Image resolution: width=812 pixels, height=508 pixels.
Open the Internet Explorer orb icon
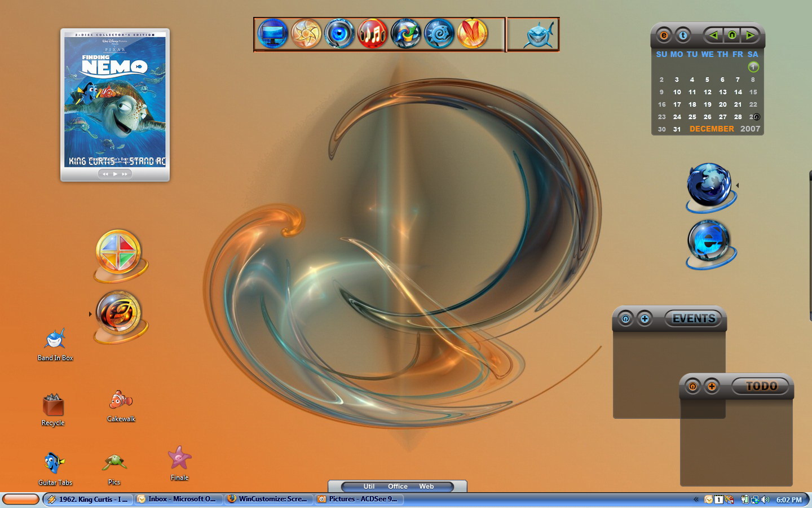point(710,244)
